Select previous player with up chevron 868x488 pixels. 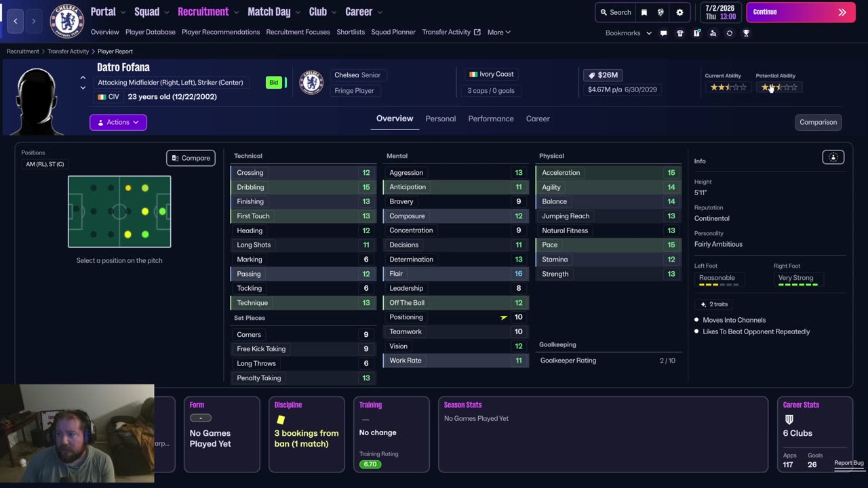pyautogui.click(x=83, y=78)
